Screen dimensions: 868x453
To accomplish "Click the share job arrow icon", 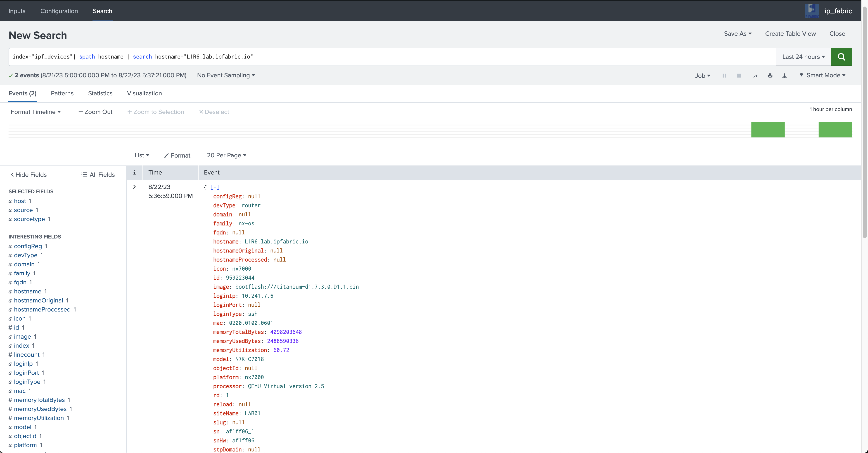I will pos(755,76).
